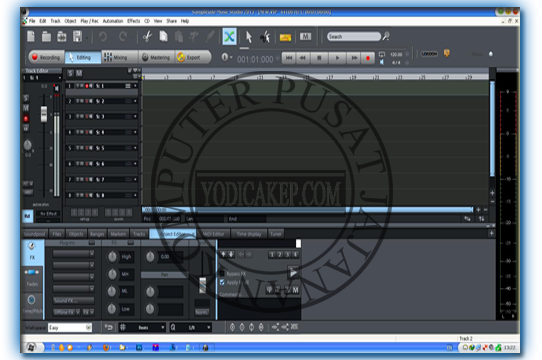Click the New project icon

[31, 36]
